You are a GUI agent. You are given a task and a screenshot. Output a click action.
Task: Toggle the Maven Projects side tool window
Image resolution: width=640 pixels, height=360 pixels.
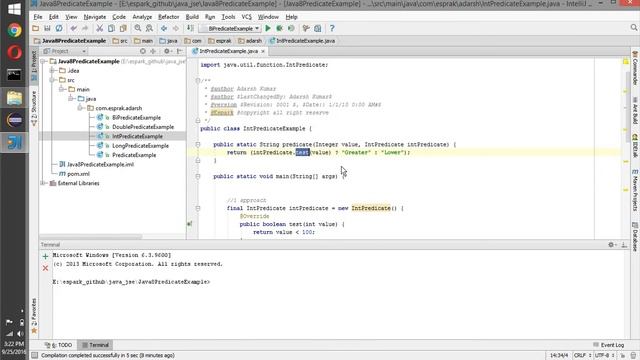[635, 190]
